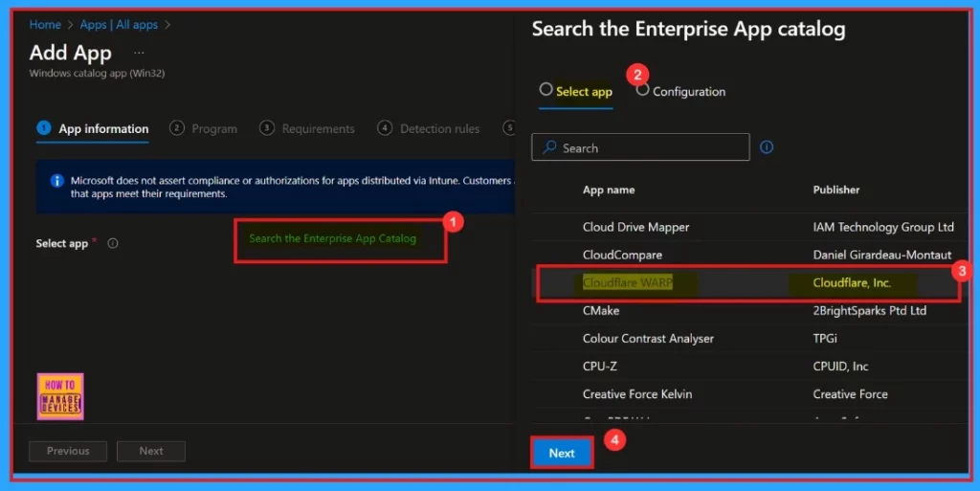This screenshot has width=980, height=491.
Task: Sort by the Publisher column header
Action: [x=836, y=190]
